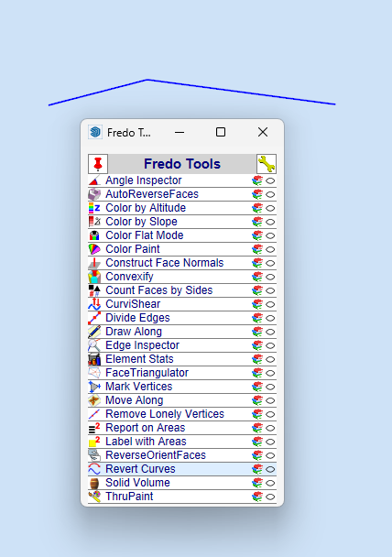Viewport: 392px width, 557px height.
Task: Open books icon for Draw Along
Action: click(x=257, y=332)
